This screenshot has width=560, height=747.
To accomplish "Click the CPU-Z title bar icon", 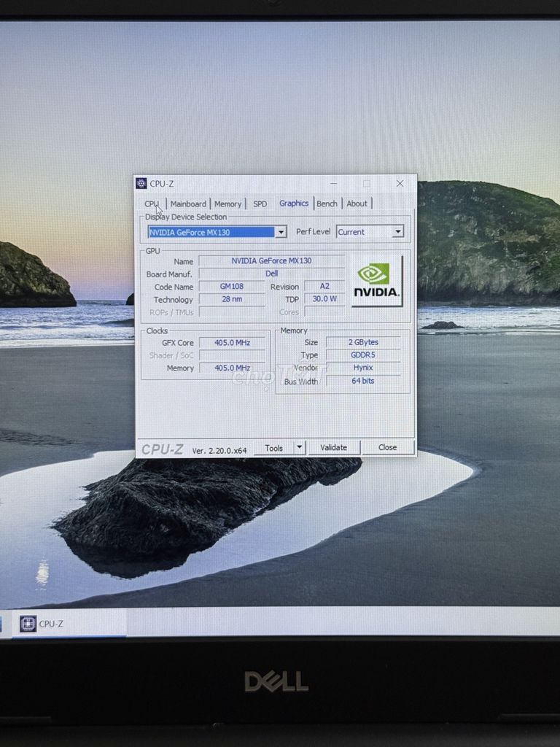I will [x=141, y=183].
